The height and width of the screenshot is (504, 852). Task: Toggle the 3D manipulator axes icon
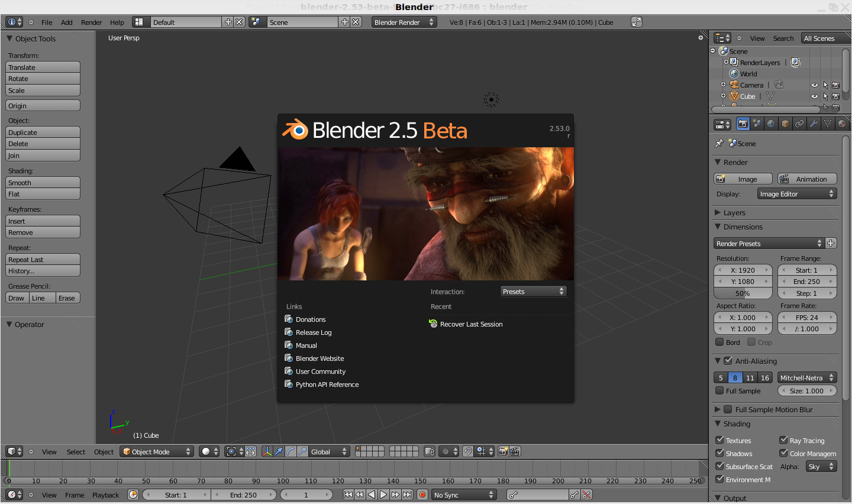267,451
